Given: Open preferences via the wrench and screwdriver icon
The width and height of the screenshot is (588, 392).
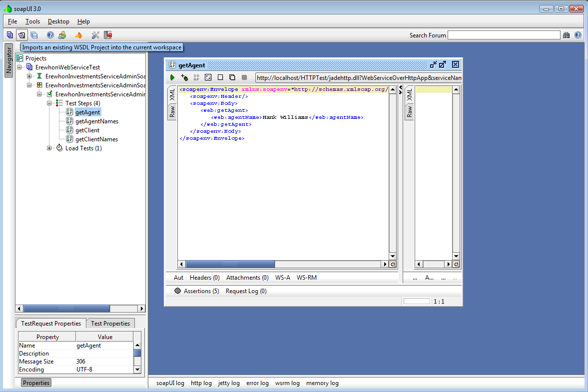Looking at the screenshot, I should pyautogui.click(x=95, y=35).
